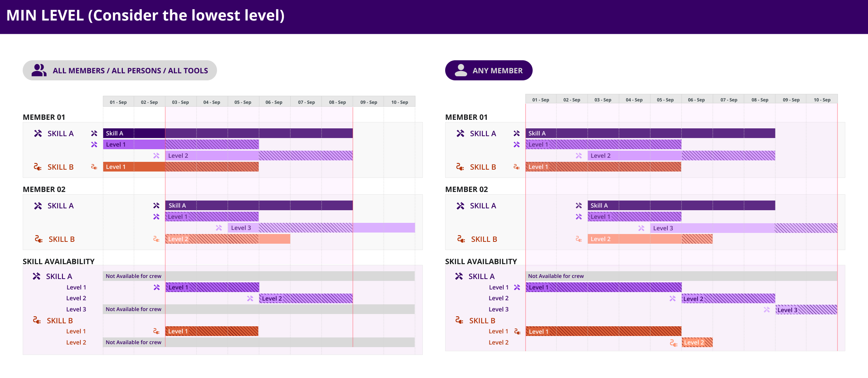This screenshot has height=378, width=868.
Task: Select the SKILL A label in SKILL AVAILABILITY
Action: click(x=58, y=276)
